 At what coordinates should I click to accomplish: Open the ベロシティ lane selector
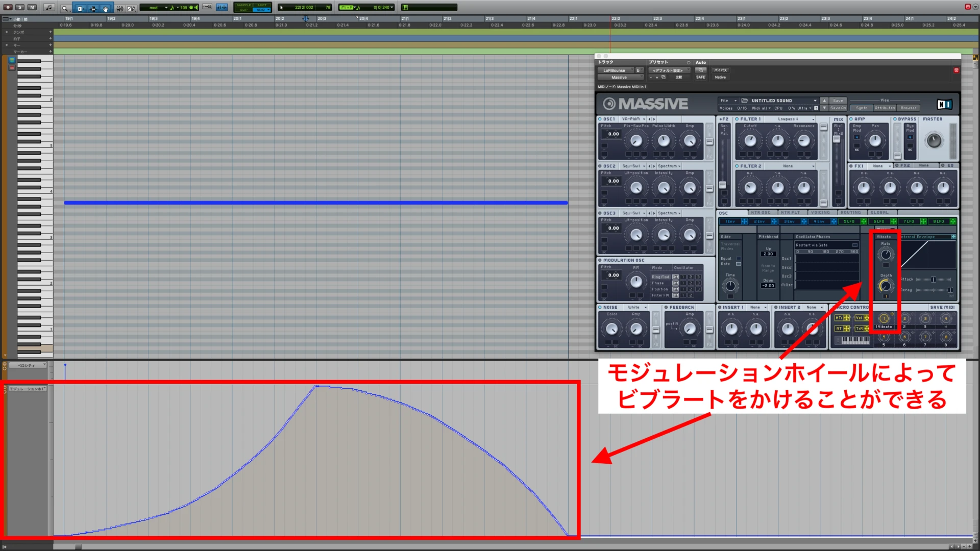pos(28,365)
